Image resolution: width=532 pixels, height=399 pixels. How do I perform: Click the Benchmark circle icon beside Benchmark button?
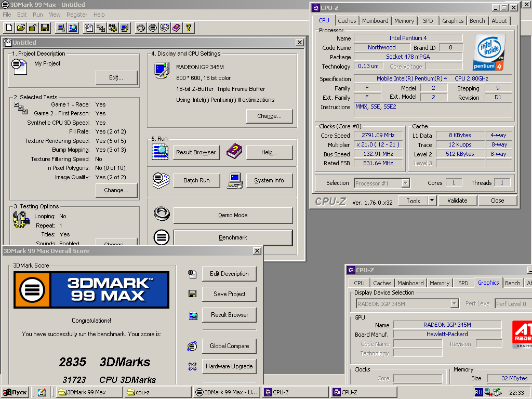pos(162,237)
